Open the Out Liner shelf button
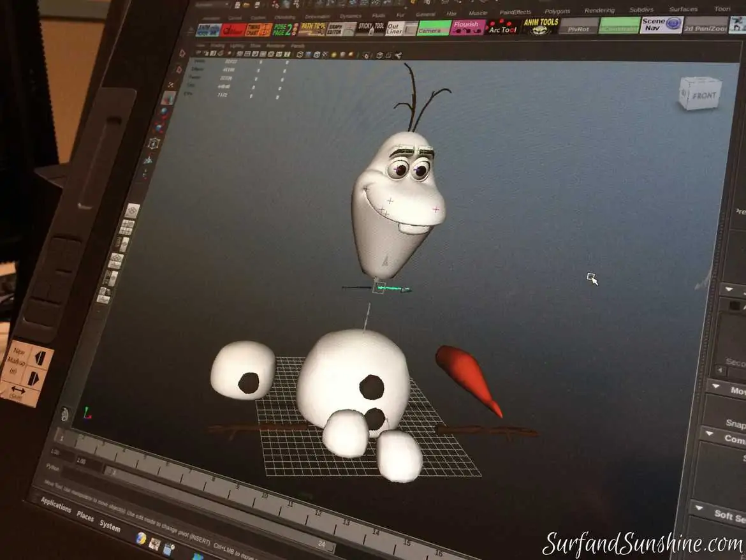Screen dimensions: 746x560 [400, 29]
